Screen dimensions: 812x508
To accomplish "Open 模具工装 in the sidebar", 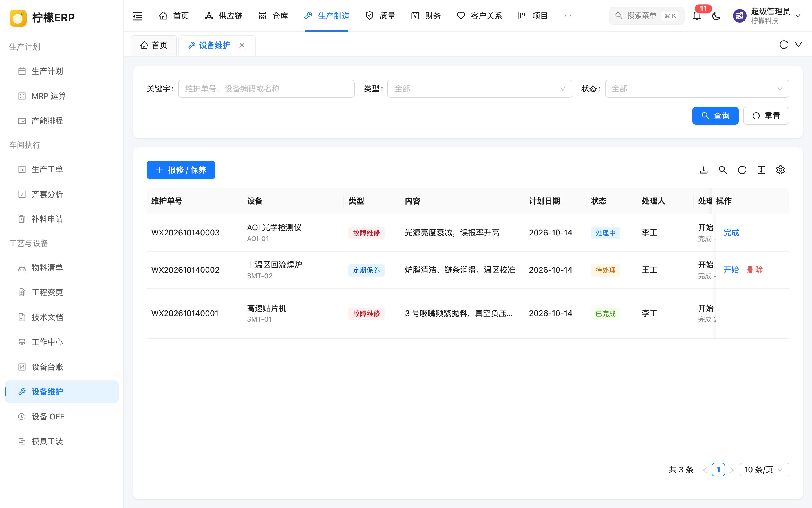I will pyautogui.click(x=62, y=441).
